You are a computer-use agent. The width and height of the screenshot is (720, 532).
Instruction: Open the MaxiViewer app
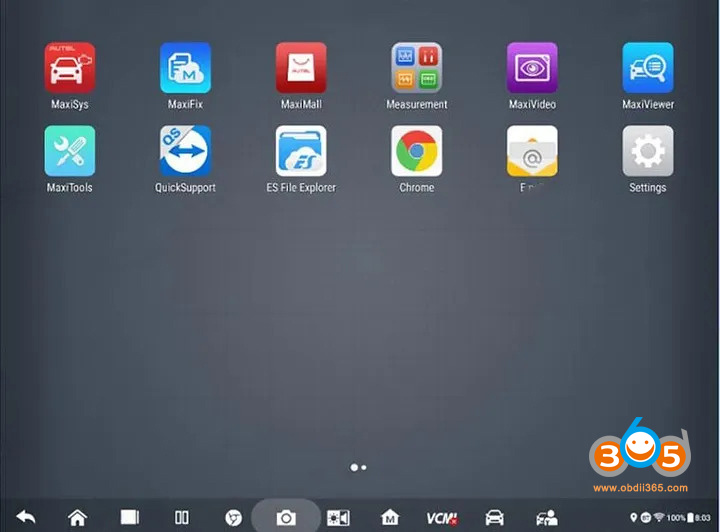tap(648, 68)
